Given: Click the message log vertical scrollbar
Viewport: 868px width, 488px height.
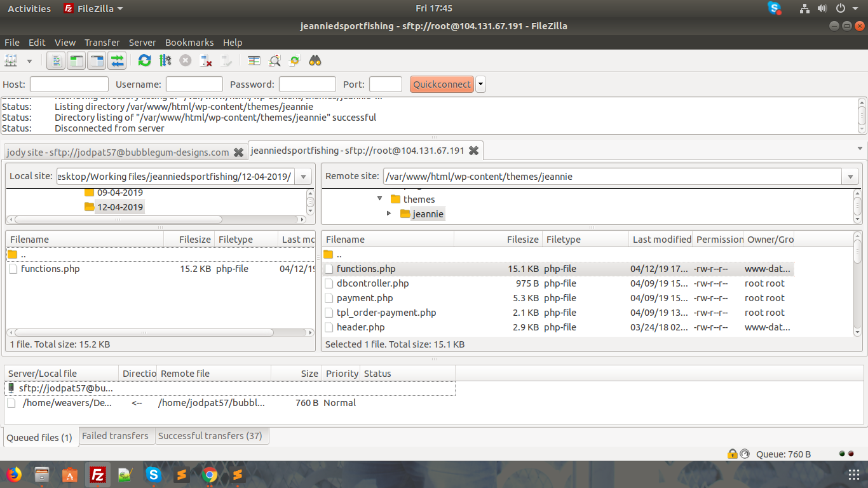Looking at the screenshot, I should 862,115.
